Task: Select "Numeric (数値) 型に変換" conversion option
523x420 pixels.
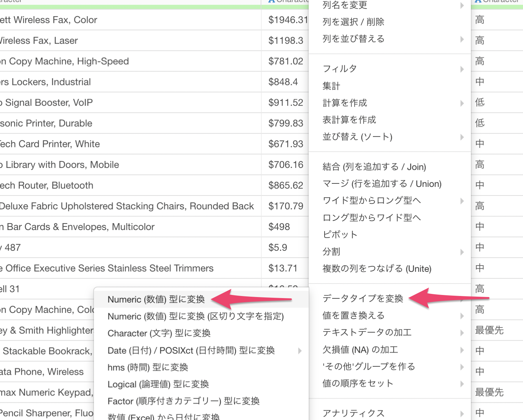Action: (156, 299)
